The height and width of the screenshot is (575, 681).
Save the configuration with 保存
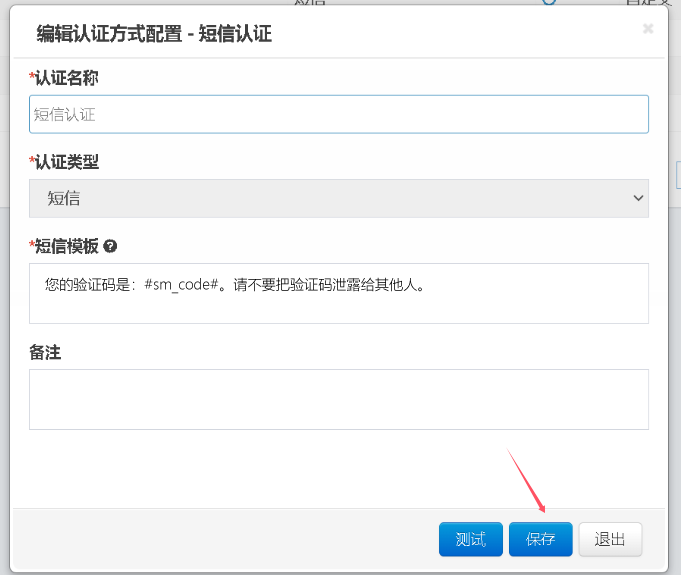540,539
